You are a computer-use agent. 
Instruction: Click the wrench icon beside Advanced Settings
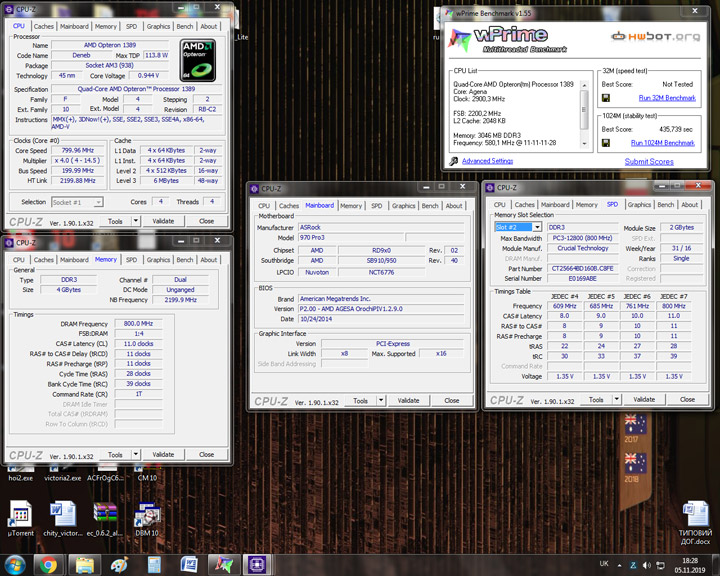[x=454, y=161]
